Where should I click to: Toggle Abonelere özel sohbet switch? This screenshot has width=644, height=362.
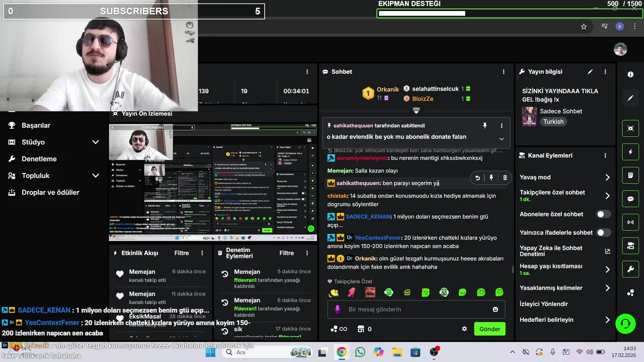603,214
